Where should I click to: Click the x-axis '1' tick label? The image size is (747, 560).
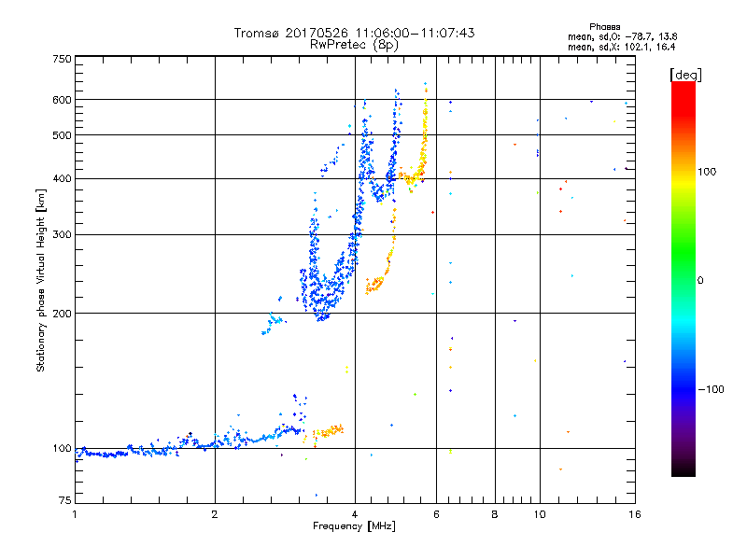[75, 514]
